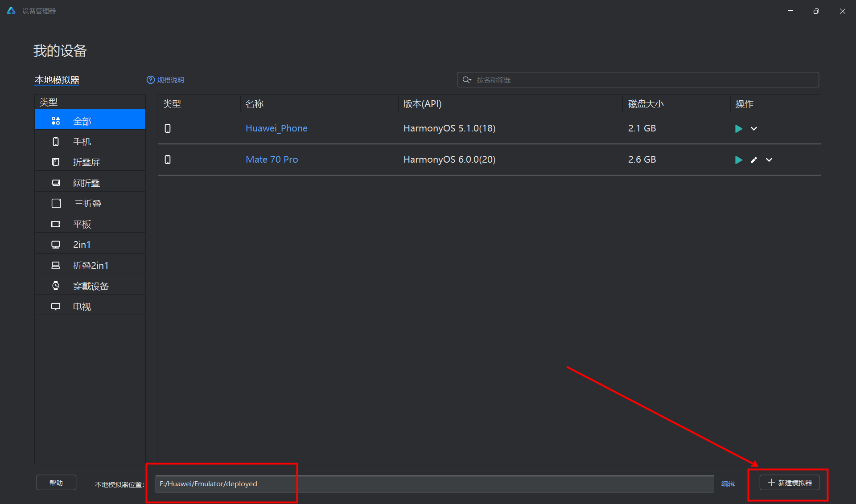Click the 新建模拟器 new emulator button
This screenshot has height=504, width=856.
pyautogui.click(x=790, y=483)
